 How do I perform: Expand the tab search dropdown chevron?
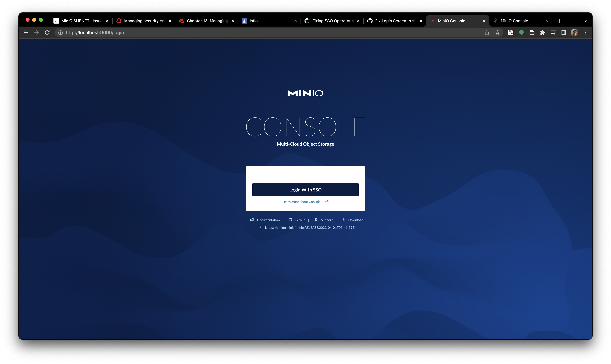pyautogui.click(x=585, y=21)
